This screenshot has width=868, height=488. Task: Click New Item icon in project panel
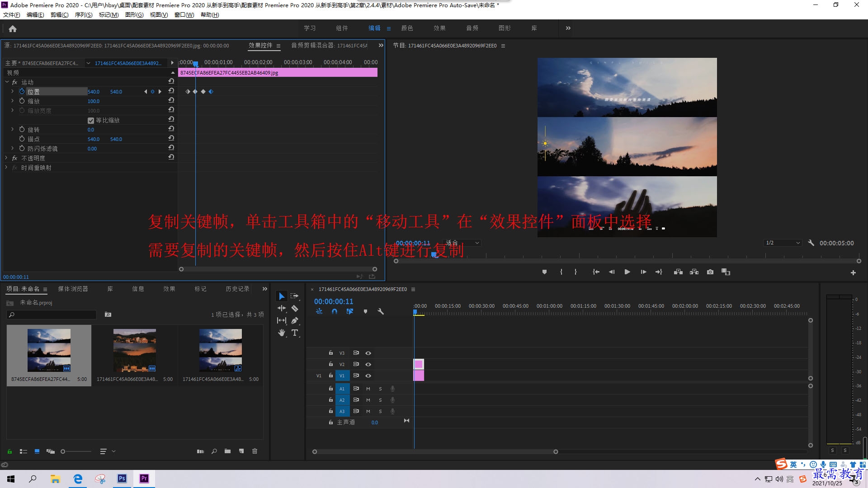point(241,451)
